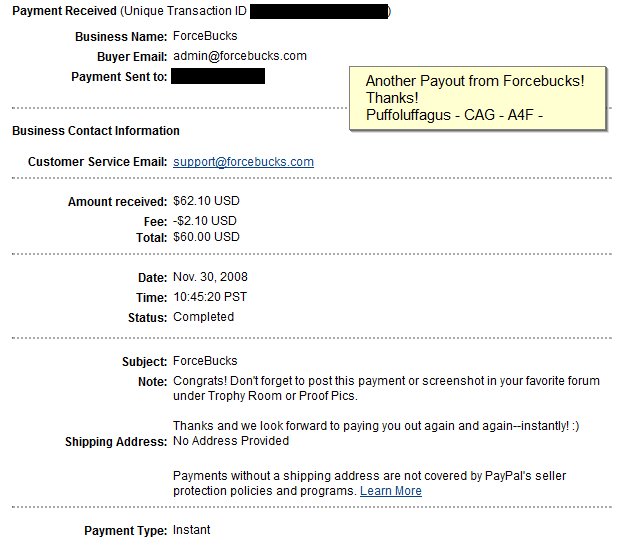Click the Nov. 30, 2008 date
The height and width of the screenshot is (539, 622).
[x=210, y=277]
